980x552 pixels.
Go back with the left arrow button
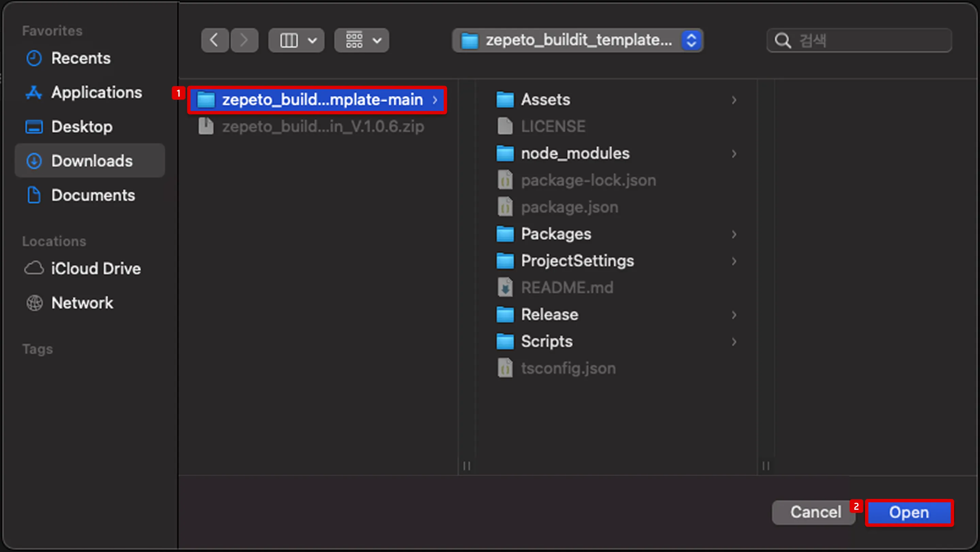coord(215,40)
